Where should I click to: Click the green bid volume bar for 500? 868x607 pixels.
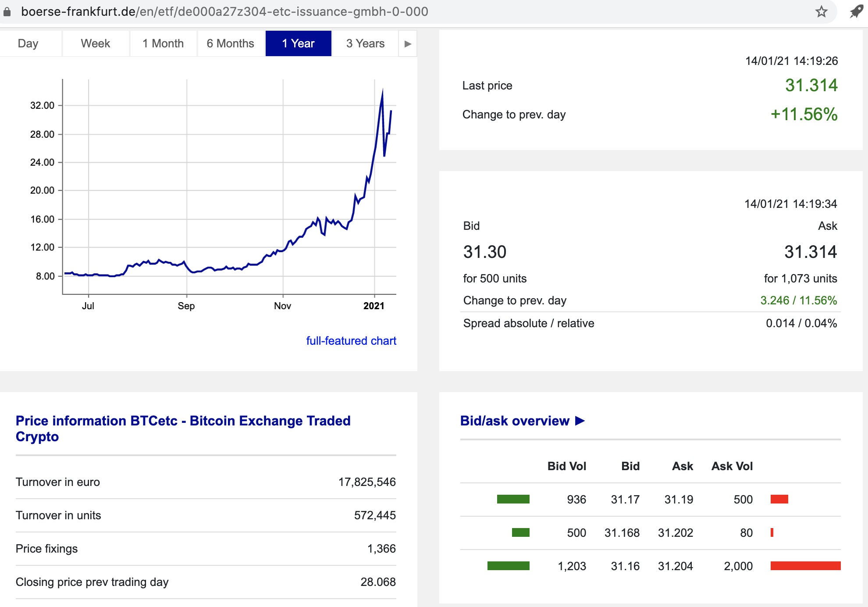tap(521, 532)
